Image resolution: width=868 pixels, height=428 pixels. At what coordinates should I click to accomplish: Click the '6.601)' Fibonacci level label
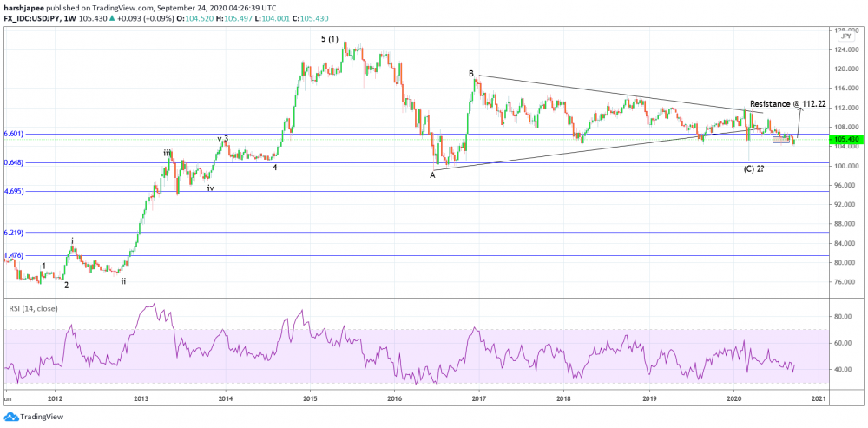click(x=13, y=134)
